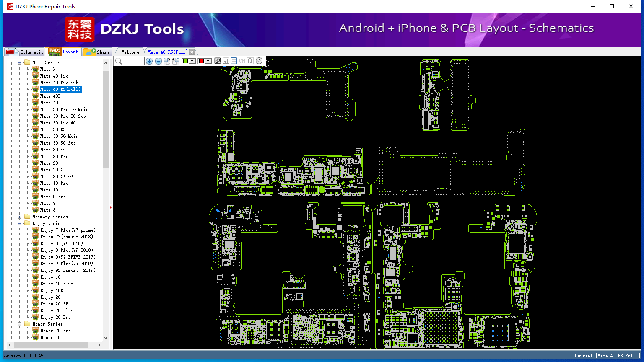Toggle the blue horizontal bars icon

click(234, 61)
